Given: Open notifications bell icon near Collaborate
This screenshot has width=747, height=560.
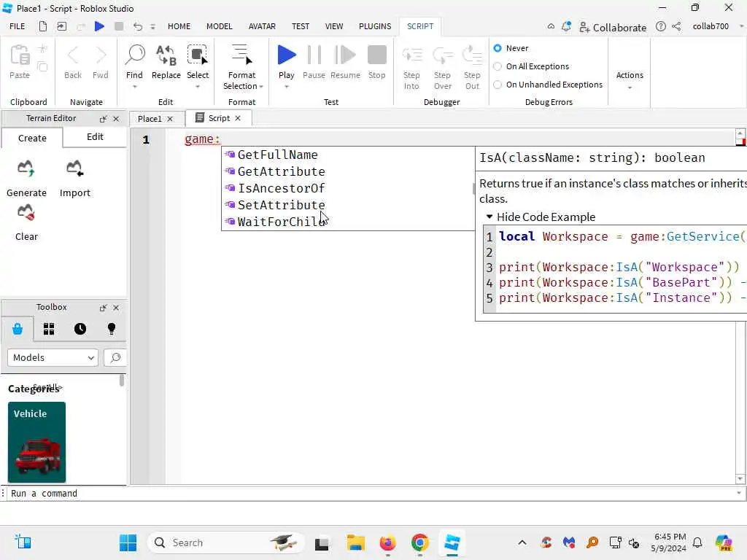Looking at the screenshot, I should tap(566, 27).
